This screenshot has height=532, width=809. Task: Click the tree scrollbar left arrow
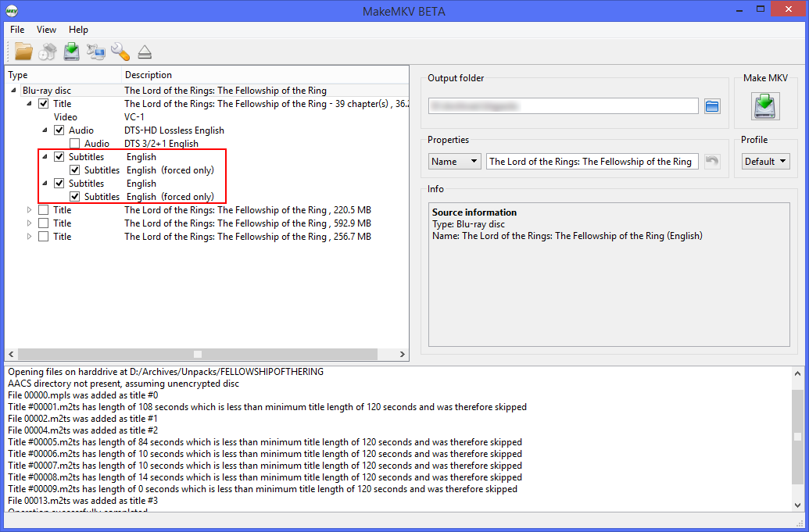click(x=10, y=355)
